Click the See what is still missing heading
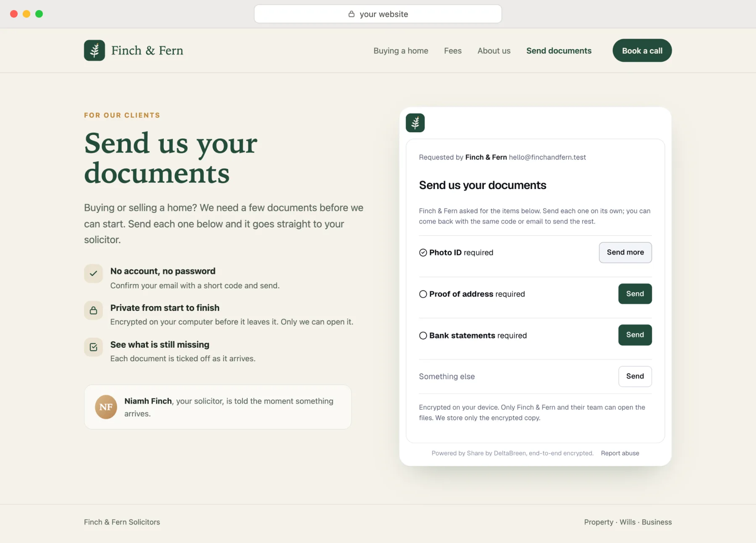 [x=160, y=345]
